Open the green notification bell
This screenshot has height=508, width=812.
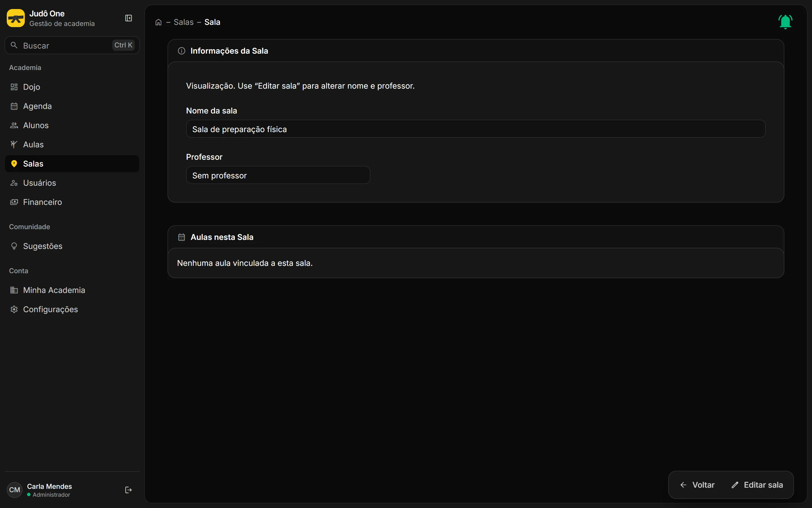785,22
